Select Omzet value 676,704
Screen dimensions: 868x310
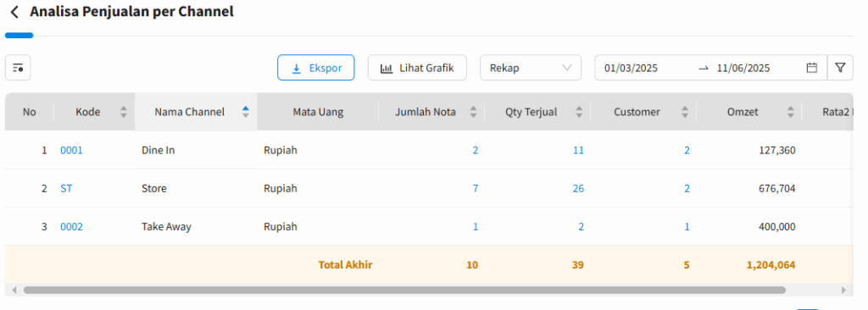point(777,188)
